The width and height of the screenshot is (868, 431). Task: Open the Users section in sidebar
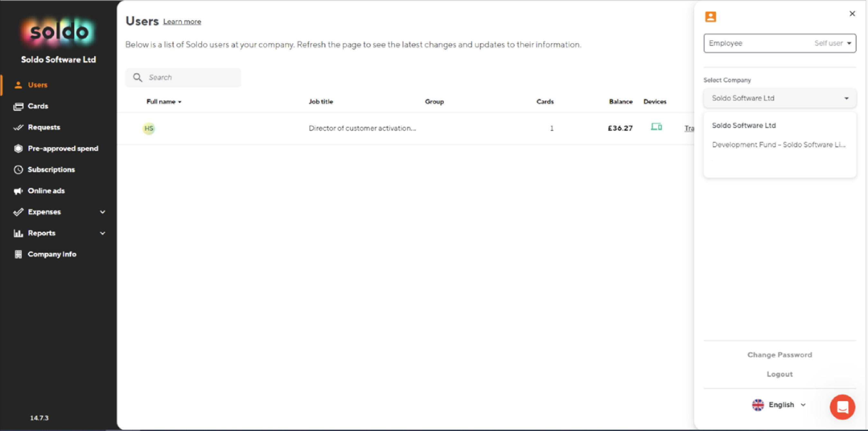[37, 85]
